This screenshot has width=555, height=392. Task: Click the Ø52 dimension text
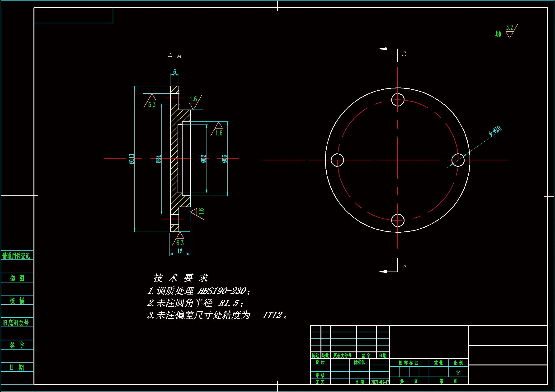pyautogui.click(x=203, y=159)
